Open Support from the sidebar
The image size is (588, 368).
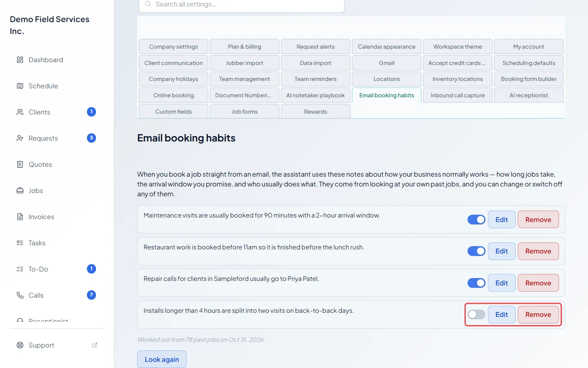coord(57,345)
